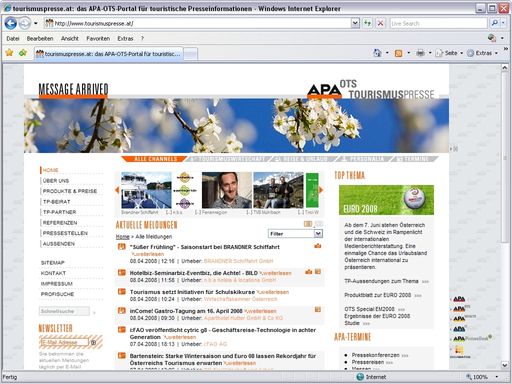Open the IMPRESSUM link
This screenshot has height=384, width=512.
tap(56, 284)
